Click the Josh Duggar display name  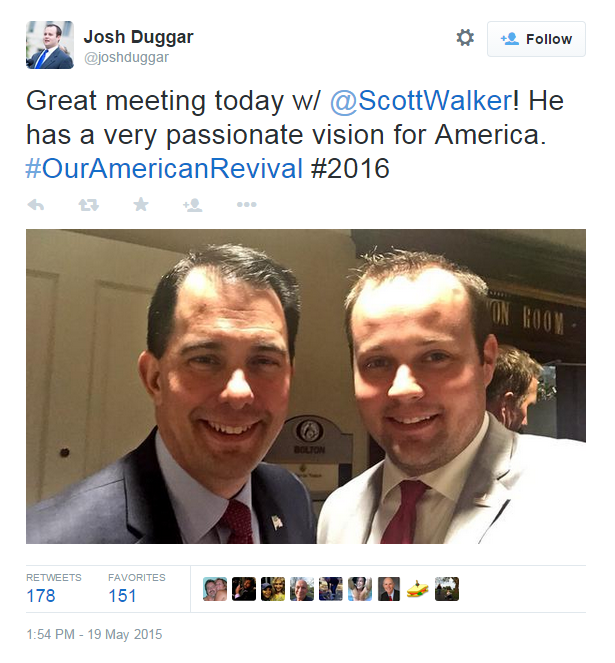138,37
